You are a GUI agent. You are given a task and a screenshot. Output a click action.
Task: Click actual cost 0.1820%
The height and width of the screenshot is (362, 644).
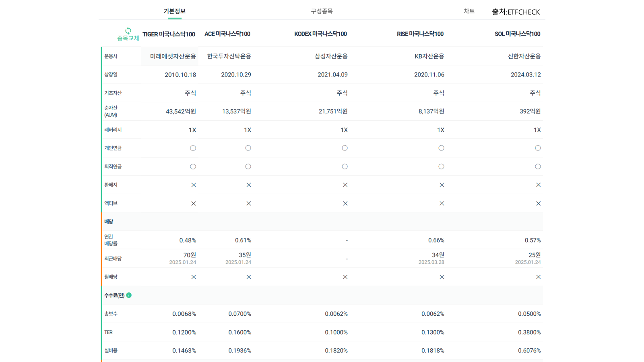pos(336,351)
